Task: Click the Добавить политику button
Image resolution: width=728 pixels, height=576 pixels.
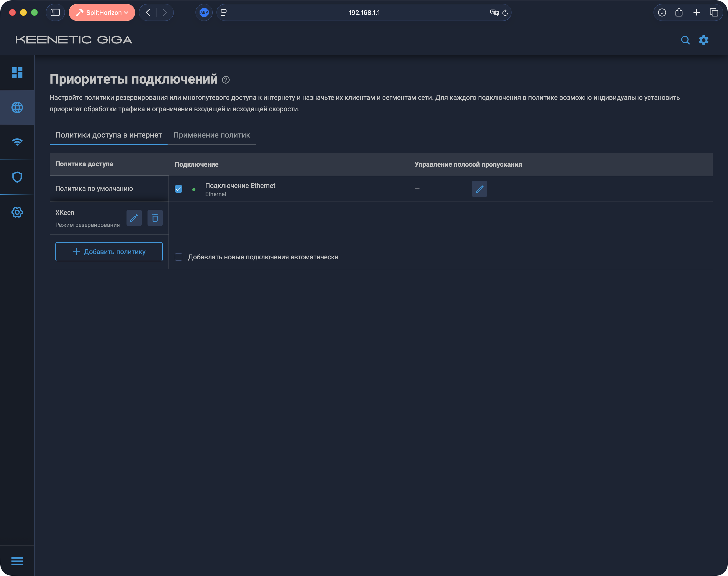Action: click(x=109, y=251)
